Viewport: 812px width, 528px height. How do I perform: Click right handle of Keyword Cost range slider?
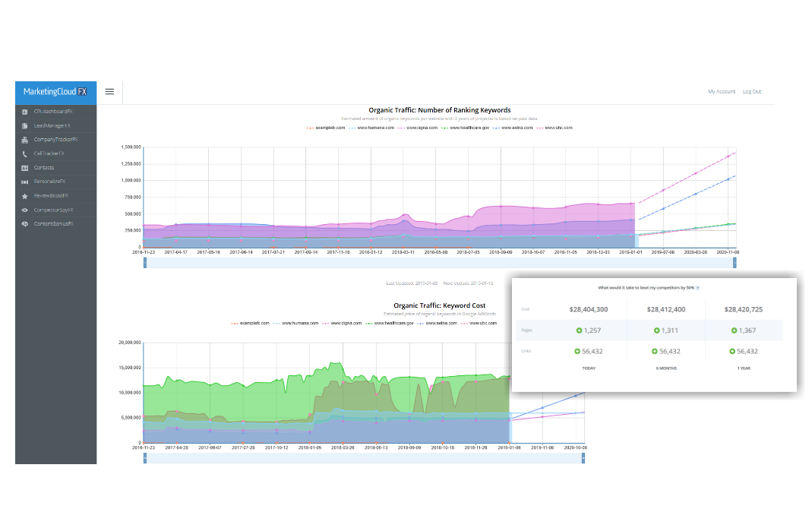point(583,459)
